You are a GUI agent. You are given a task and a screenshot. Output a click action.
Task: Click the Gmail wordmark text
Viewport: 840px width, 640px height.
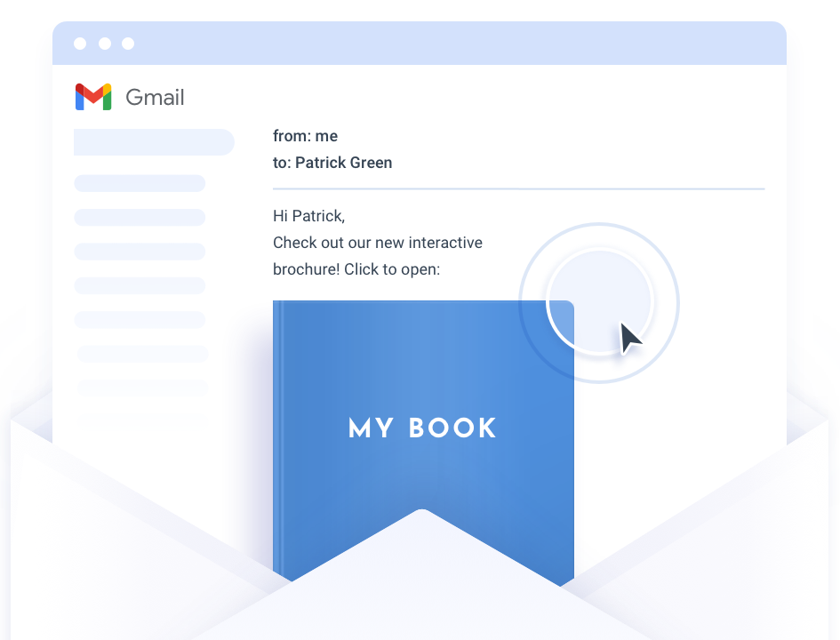(156, 98)
